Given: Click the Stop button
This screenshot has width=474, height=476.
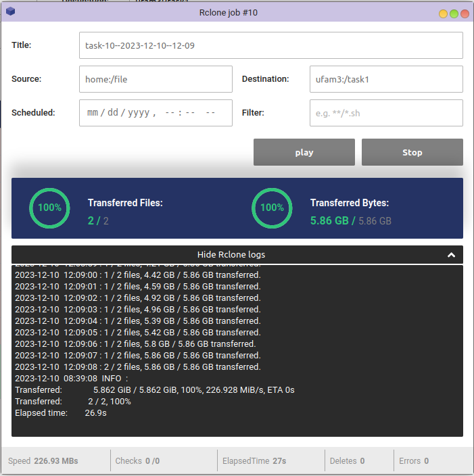Looking at the screenshot, I should 412,152.
